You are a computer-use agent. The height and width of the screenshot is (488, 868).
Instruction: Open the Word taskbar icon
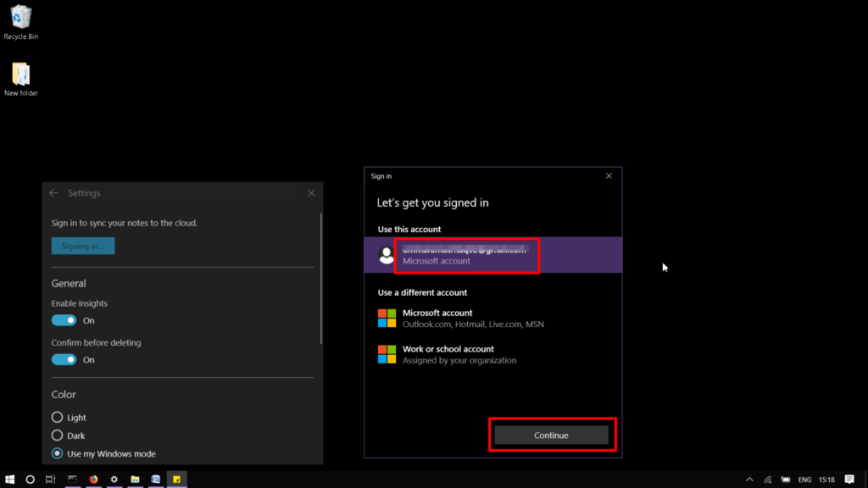pos(156,480)
